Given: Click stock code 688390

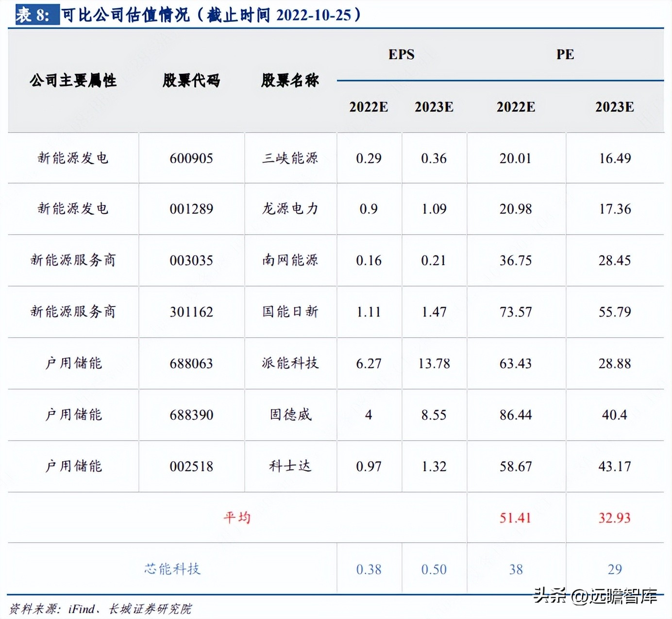Looking at the screenshot, I should pos(191,415).
